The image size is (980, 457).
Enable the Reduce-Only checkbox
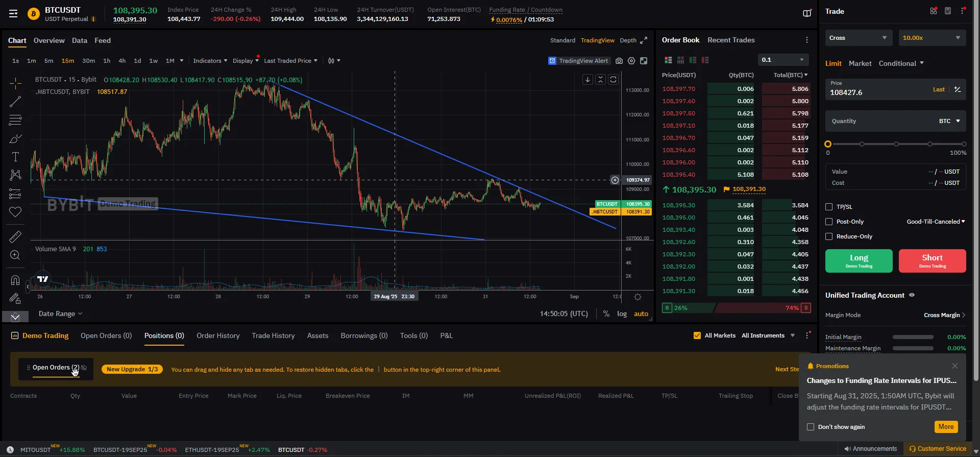coord(829,236)
